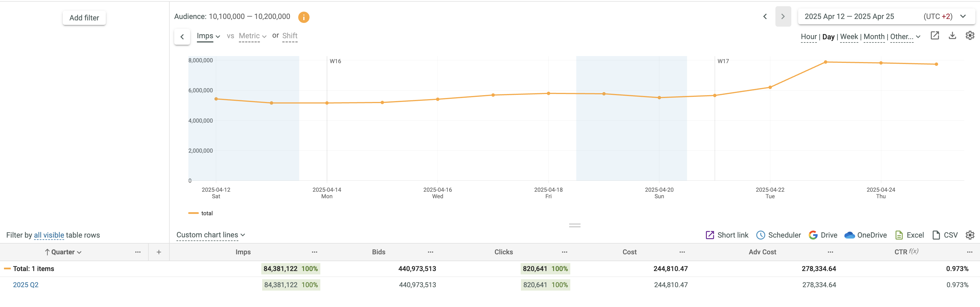This screenshot has width=980, height=307.
Task: Click the chart resize divider handle
Action: [x=575, y=225]
